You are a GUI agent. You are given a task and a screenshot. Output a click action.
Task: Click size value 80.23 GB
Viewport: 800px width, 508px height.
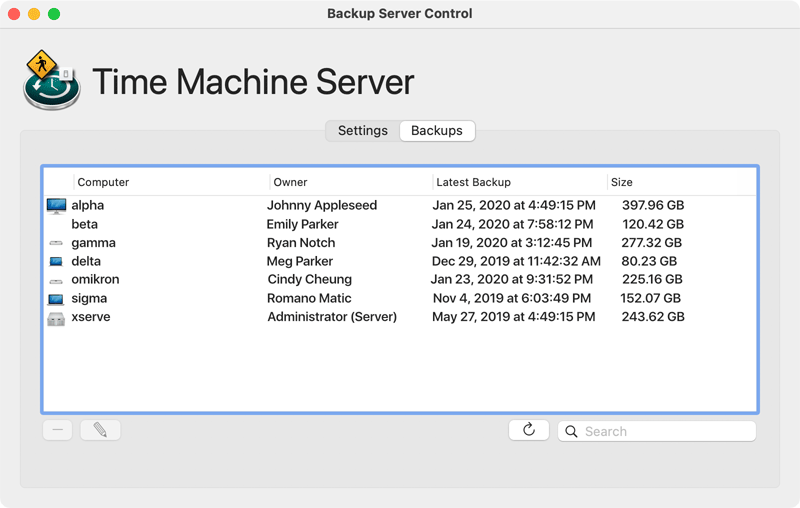click(649, 261)
